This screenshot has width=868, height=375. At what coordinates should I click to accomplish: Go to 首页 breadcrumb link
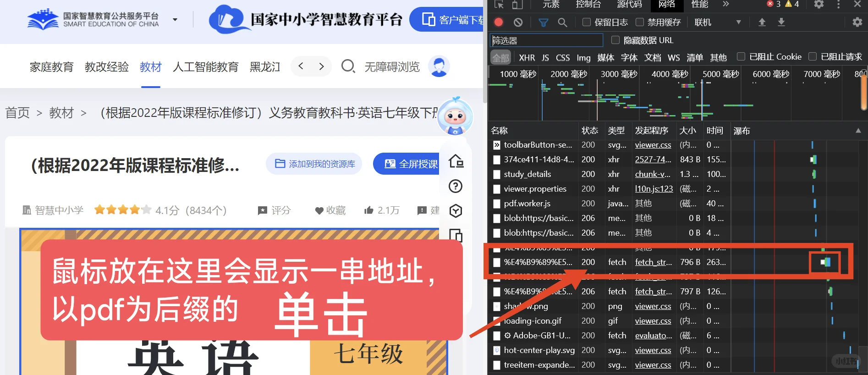tap(17, 113)
